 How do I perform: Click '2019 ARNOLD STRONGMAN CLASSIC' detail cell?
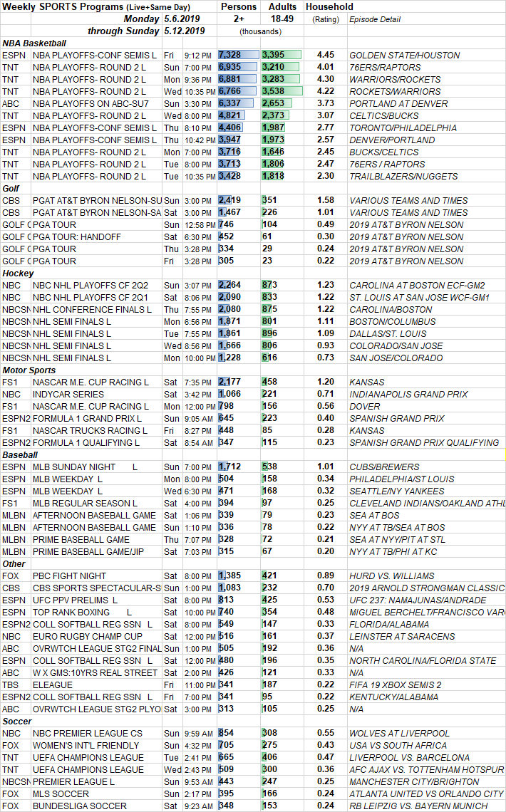[x=427, y=588]
